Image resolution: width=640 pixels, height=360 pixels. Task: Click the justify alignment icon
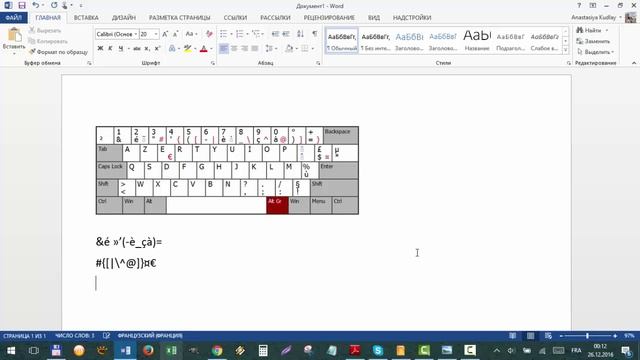point(255,49)
